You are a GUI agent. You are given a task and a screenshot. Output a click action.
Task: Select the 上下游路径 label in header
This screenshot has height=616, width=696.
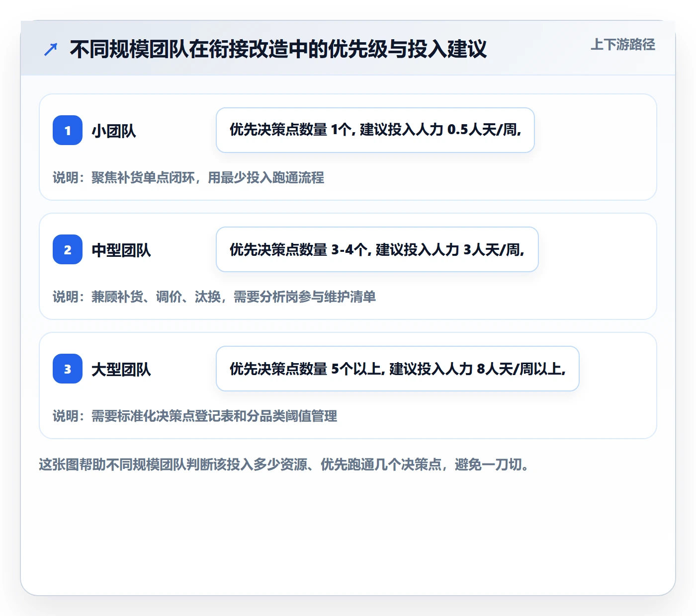tap(623, 45)
